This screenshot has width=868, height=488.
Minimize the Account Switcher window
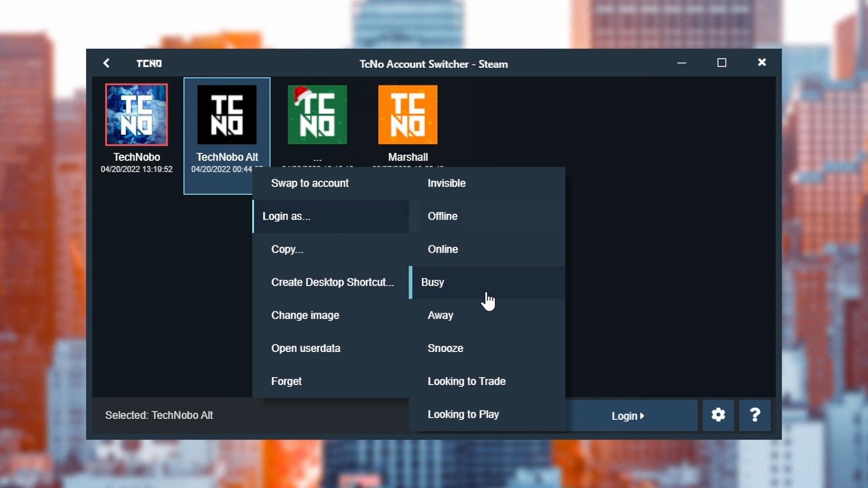[x=682, y=63]
